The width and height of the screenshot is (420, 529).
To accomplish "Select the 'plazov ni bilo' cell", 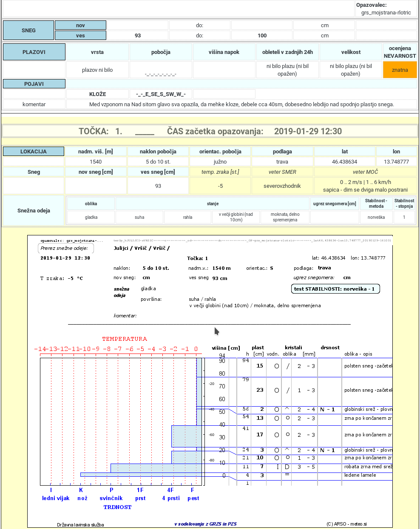I will pos(97,70).
